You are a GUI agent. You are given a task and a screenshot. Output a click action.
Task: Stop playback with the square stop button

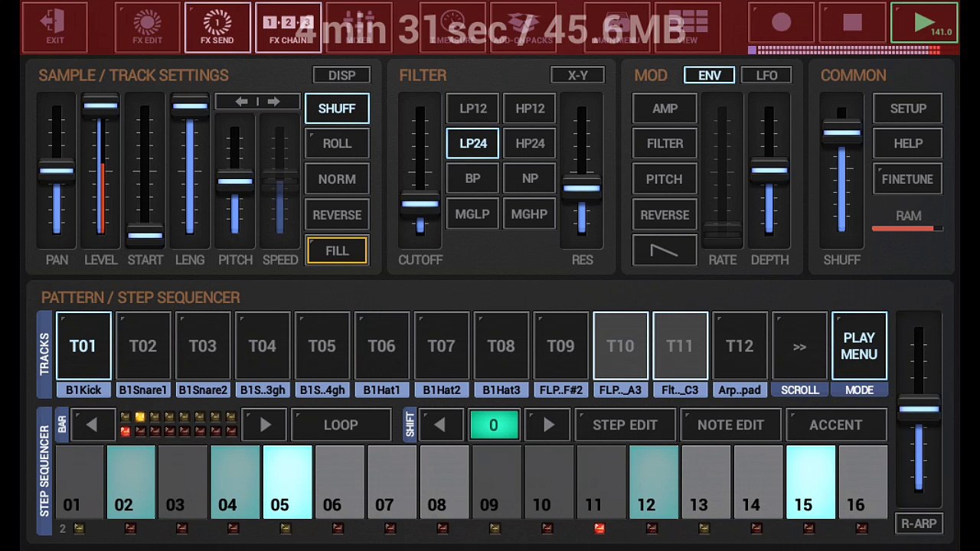[x=852, y=23]
